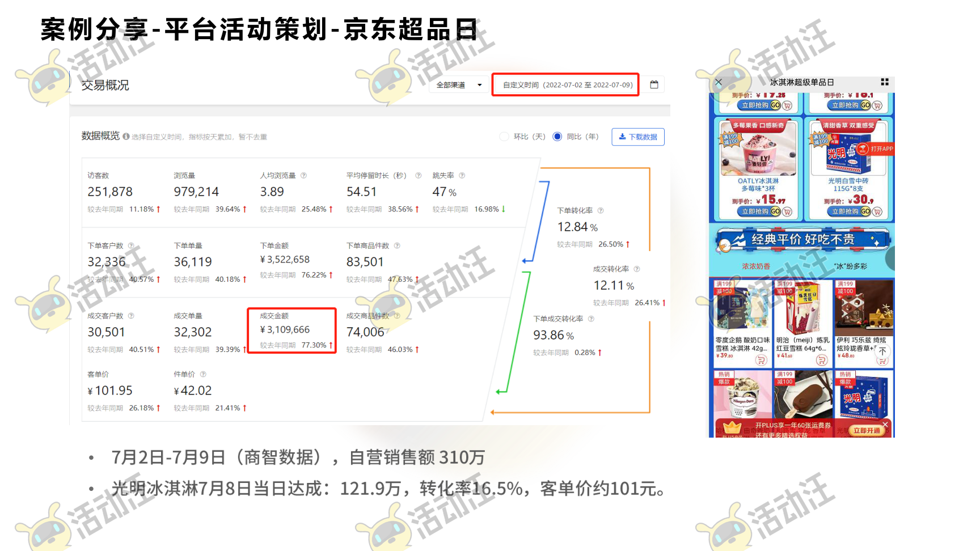The image size is (980, 551).
Task: Click the close X in the phone header
Action: pyautogui.click(x=719, y=82)
